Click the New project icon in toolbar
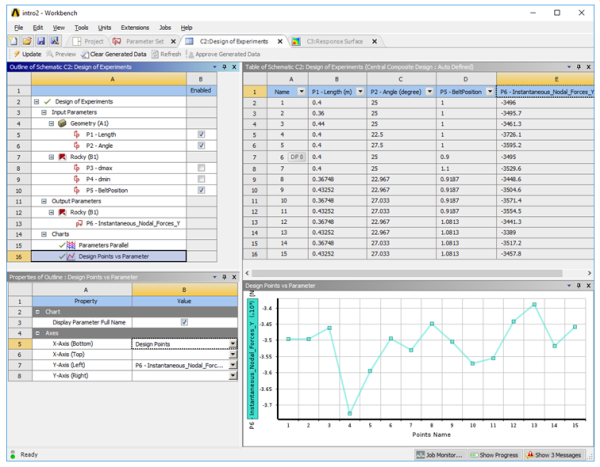The width and height of the screenshot is (600, 467). (x=14, y=41)
